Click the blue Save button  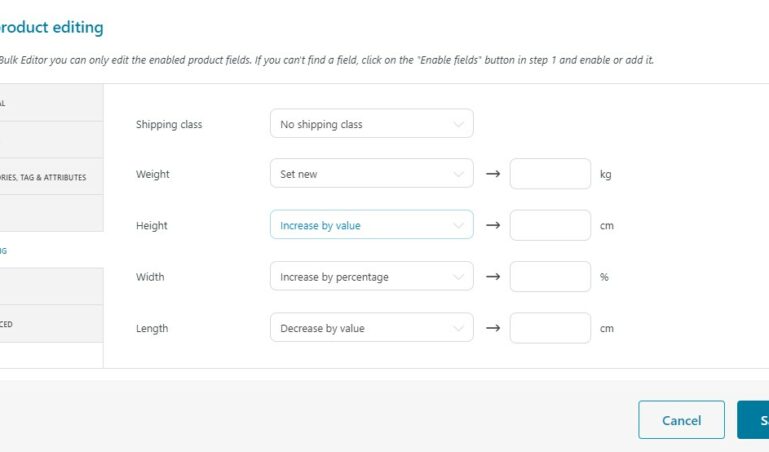tap(753, 420)
